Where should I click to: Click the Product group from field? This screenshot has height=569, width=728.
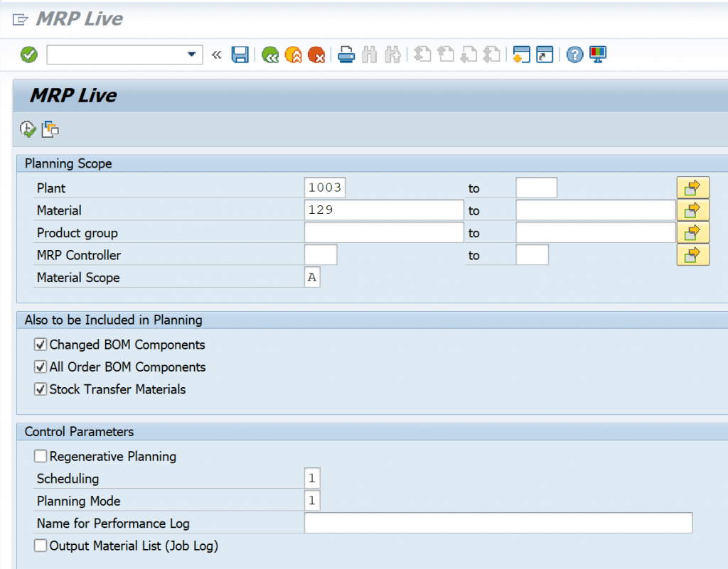click(384, 232)
